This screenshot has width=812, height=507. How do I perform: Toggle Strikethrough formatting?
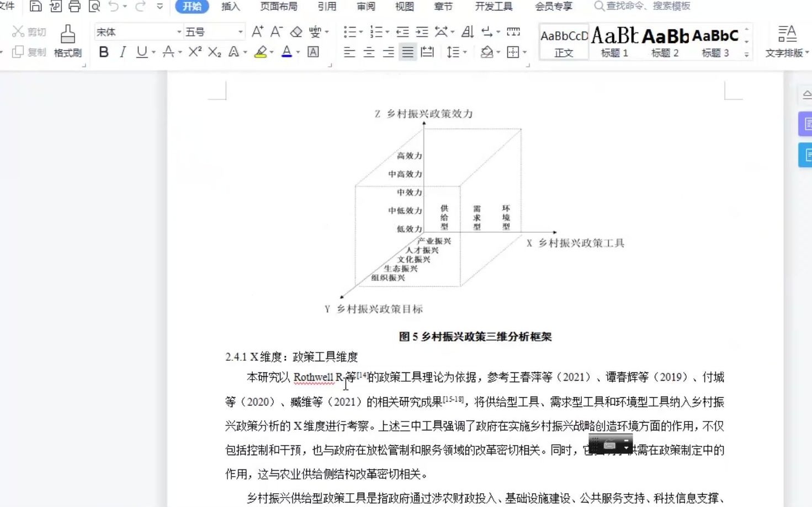(168, 52)
